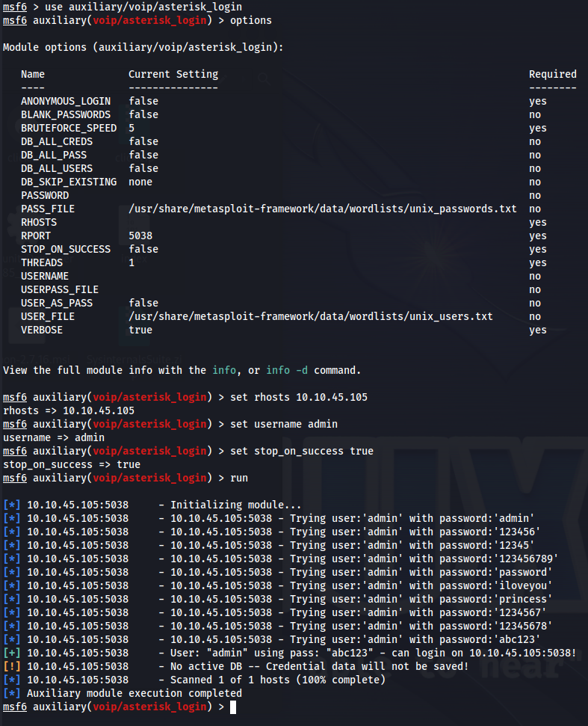Click the attempt with password '12345678'

(278, 625)
